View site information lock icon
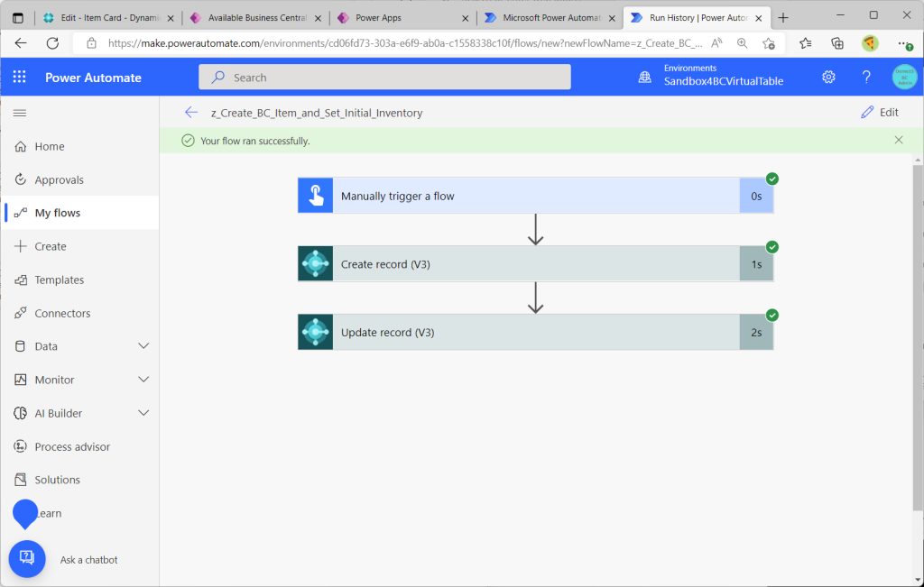 tap(91, 43)
